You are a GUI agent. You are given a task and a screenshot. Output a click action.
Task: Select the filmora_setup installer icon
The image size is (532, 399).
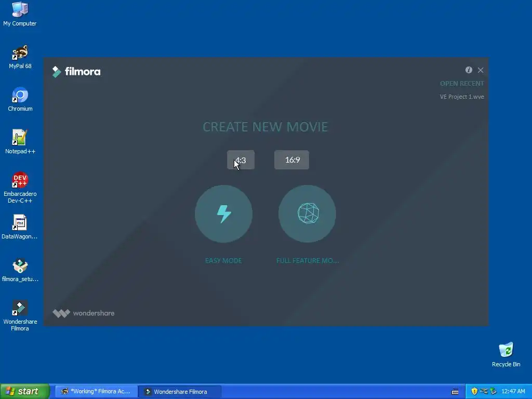coord(20,270)
